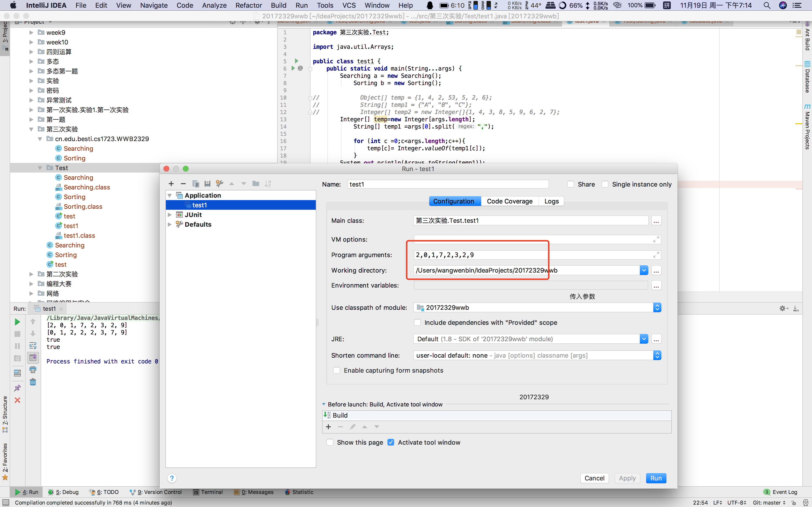The height and width of the screenshot is (507, 812).
Task: Run main method via gutter arrow line 6
Action: (x=293, y=68)
